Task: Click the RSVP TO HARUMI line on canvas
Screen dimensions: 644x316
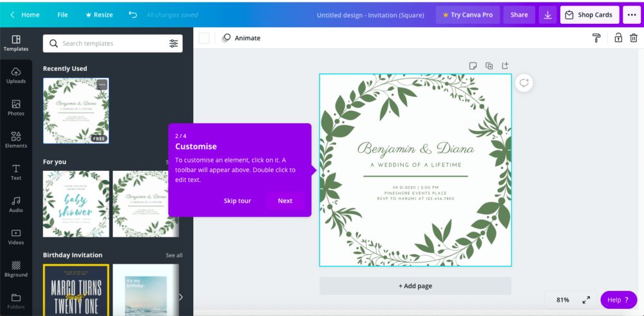Action: tap(415, 199)
